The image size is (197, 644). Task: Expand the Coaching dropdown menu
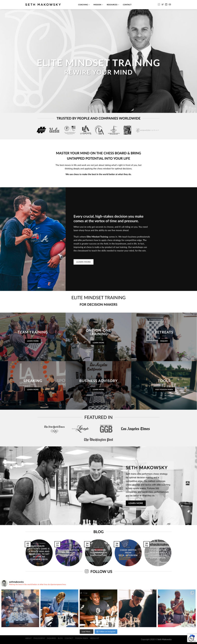(x=84, y=5)
